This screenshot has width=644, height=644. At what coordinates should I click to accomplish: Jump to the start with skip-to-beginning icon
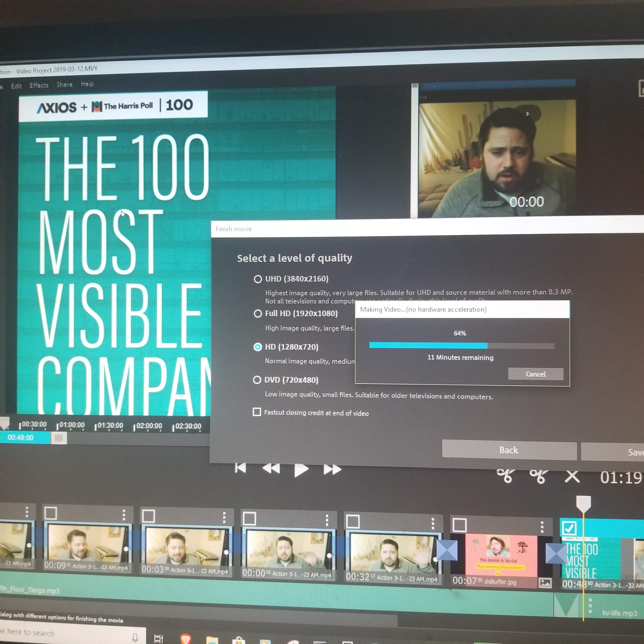point(240,468)
